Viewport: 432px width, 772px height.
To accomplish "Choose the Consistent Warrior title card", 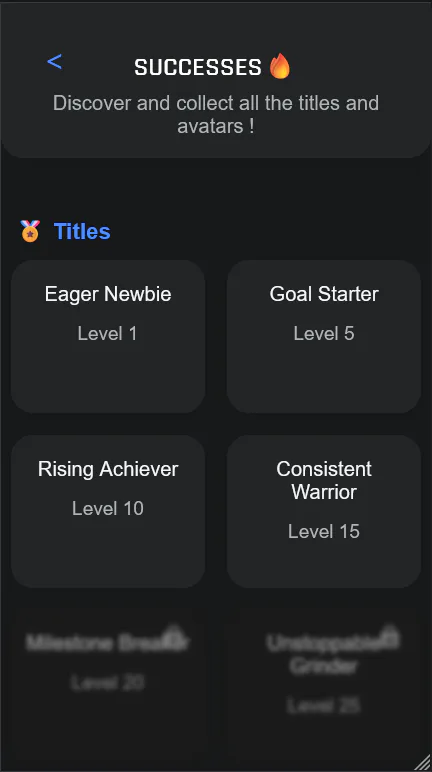I will (324, 511).
